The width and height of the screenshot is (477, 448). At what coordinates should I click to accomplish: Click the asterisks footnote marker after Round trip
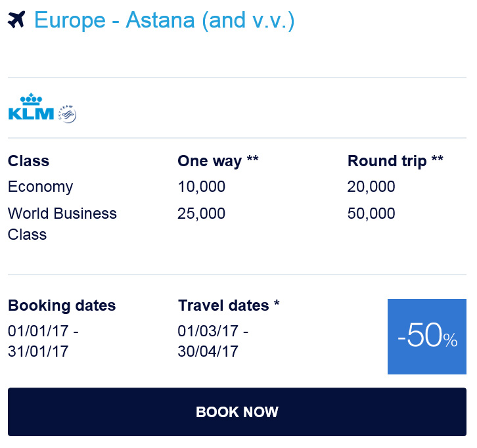(437, 160)
